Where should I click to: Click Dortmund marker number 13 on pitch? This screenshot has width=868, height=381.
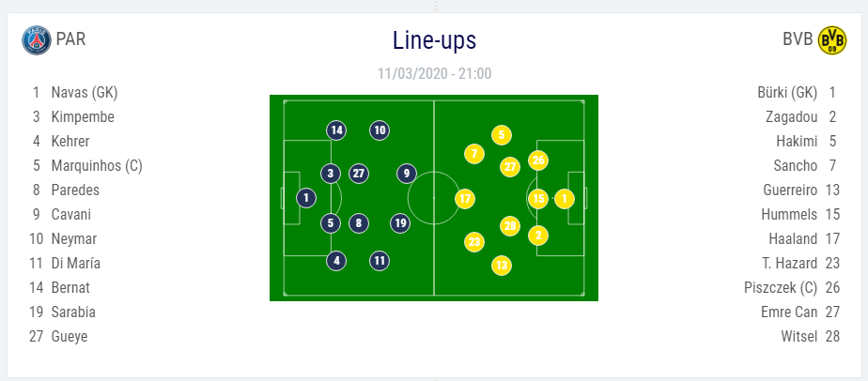coord(502,266)
